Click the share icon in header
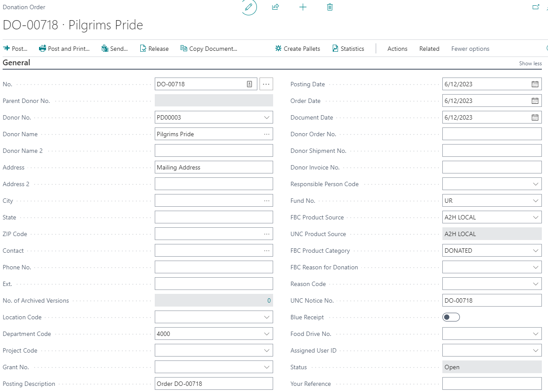 276,7
